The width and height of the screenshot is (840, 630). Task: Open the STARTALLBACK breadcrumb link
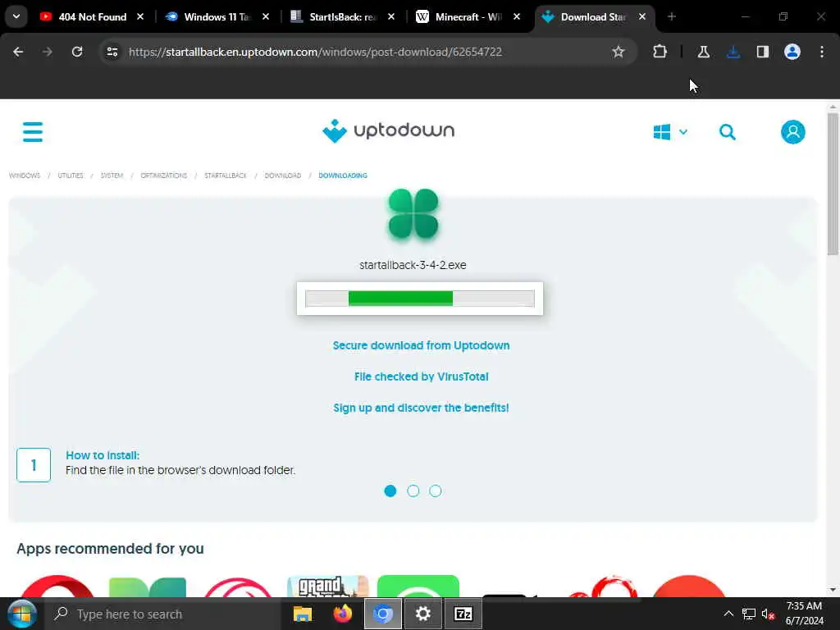coord(225,176)
